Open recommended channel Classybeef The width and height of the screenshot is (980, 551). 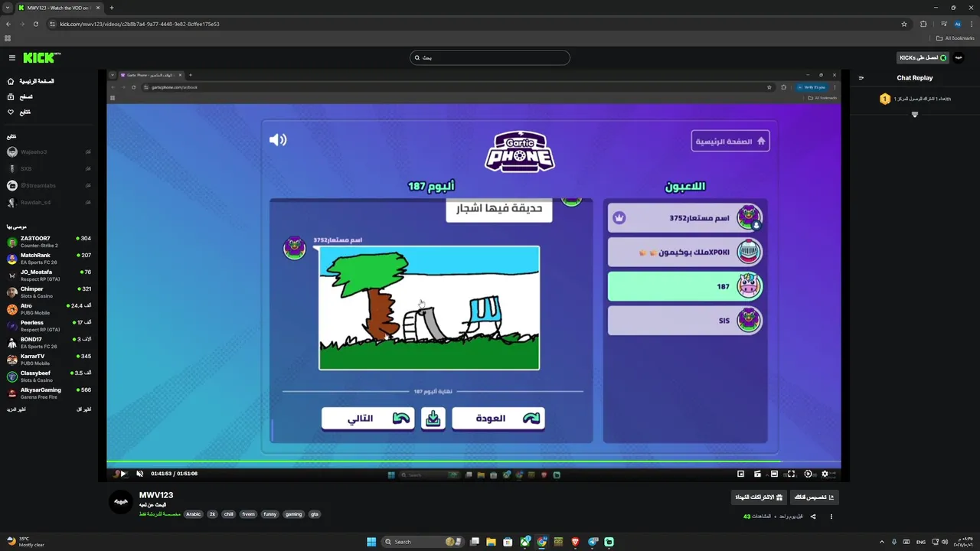49,377
